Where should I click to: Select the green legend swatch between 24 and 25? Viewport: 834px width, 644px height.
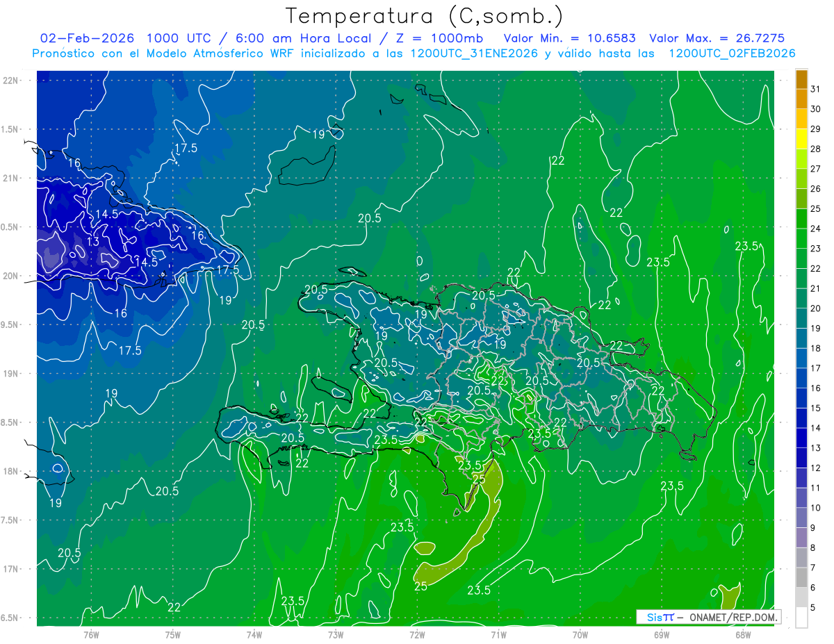tap(801, 219)
